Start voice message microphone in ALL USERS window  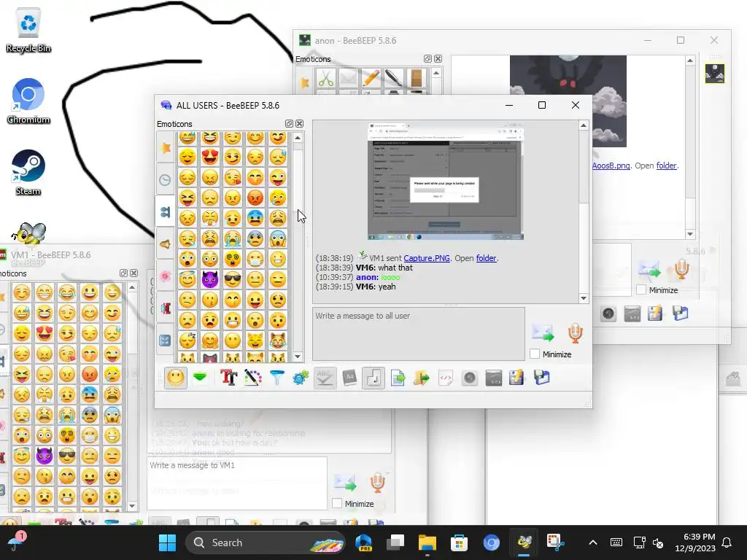tap(575, 332)
